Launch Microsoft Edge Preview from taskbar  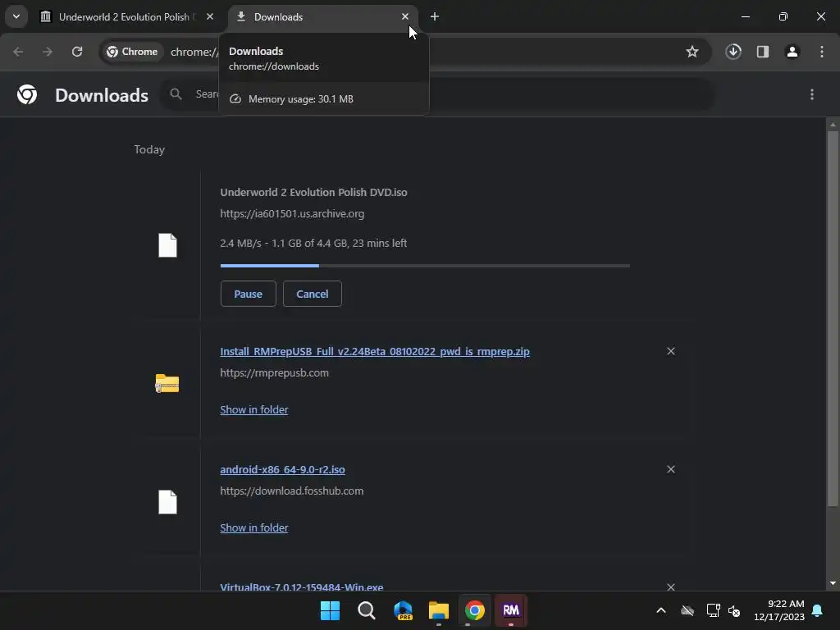point(403,610)
